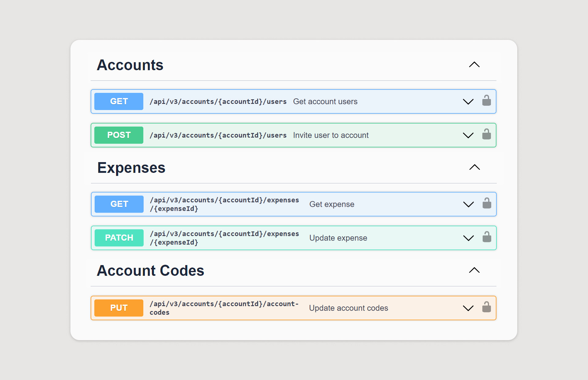Click lock icon on Invite user to account row
Image resolution: width=588 pixels, height=380 pixels.
[x=486, y=134]
